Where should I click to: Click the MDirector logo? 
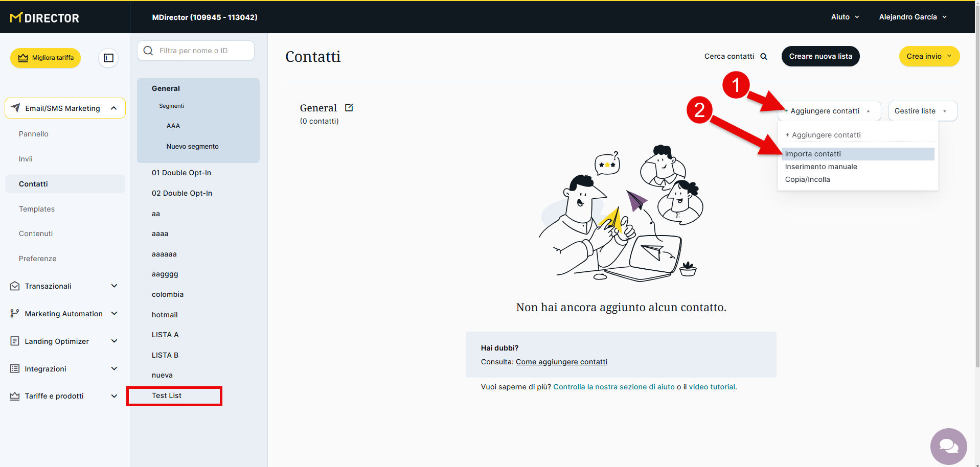(45, 18)
